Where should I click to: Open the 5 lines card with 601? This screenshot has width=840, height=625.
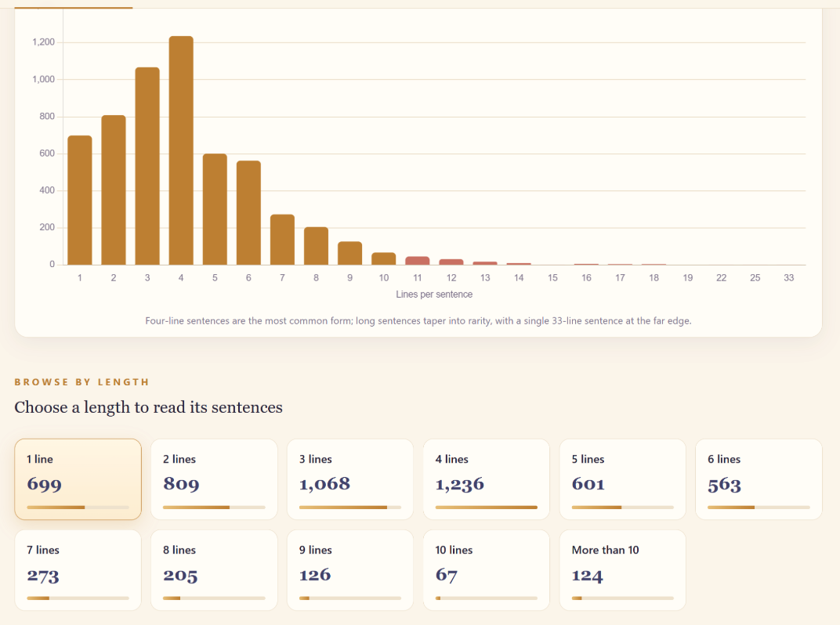pos(622,479)
